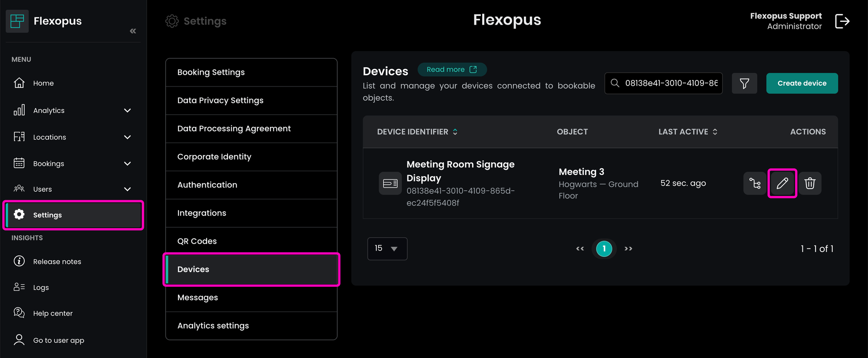
Task: Expand the Users menu chevron
Action: point(127,189)
